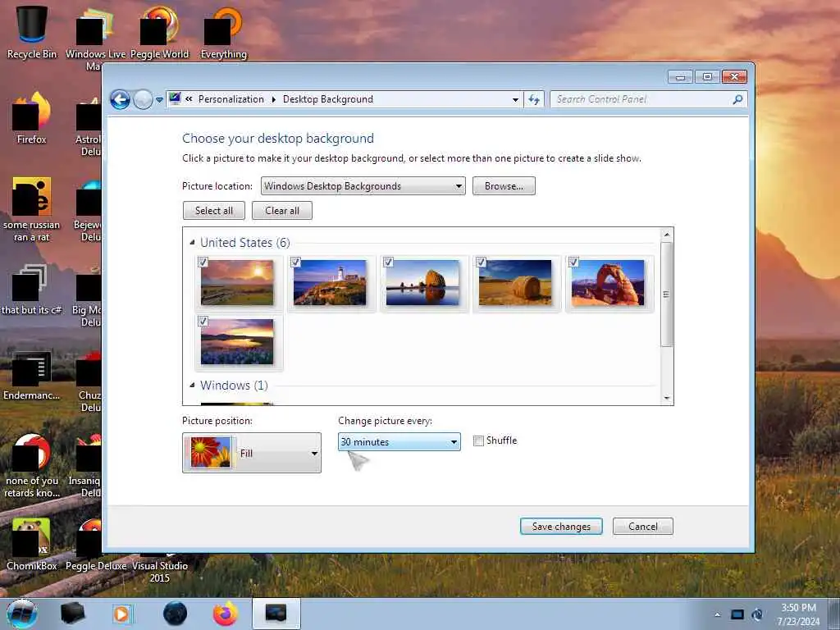Select the purple flower lake thumbnail
Image resolution: width=840 pixels, height=630 pixels.
pyautogui.click(x=237, y=342)
